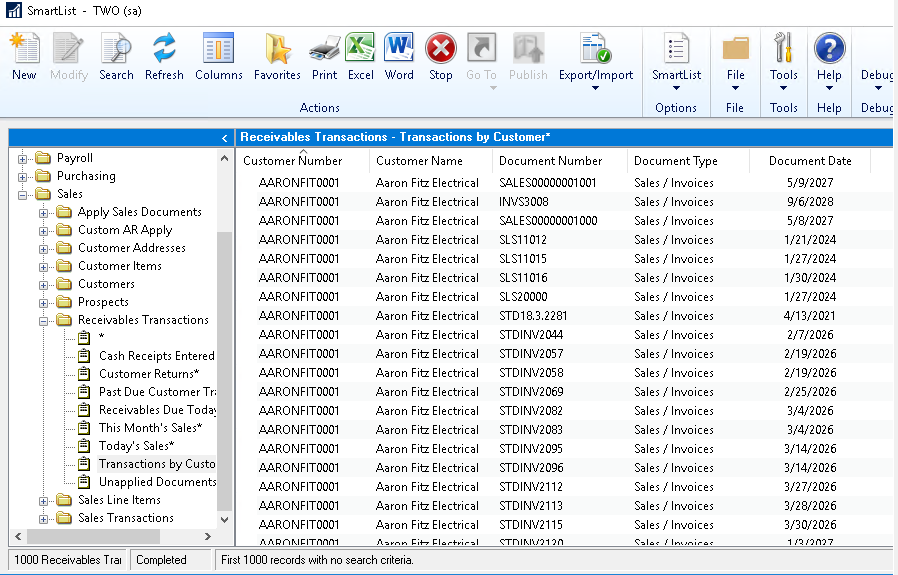The image size is (898, 575).
Task: Expand the Payroll folder
Action: [x=22, y=159]
